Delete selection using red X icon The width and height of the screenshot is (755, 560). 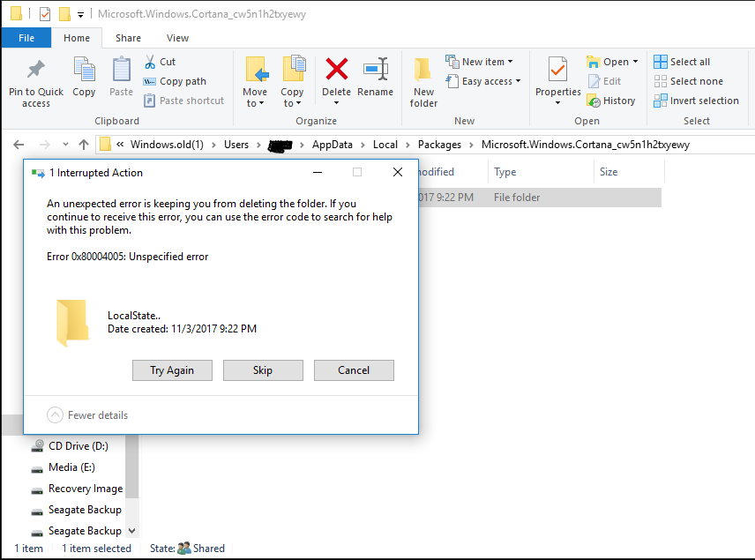(337, 70)
